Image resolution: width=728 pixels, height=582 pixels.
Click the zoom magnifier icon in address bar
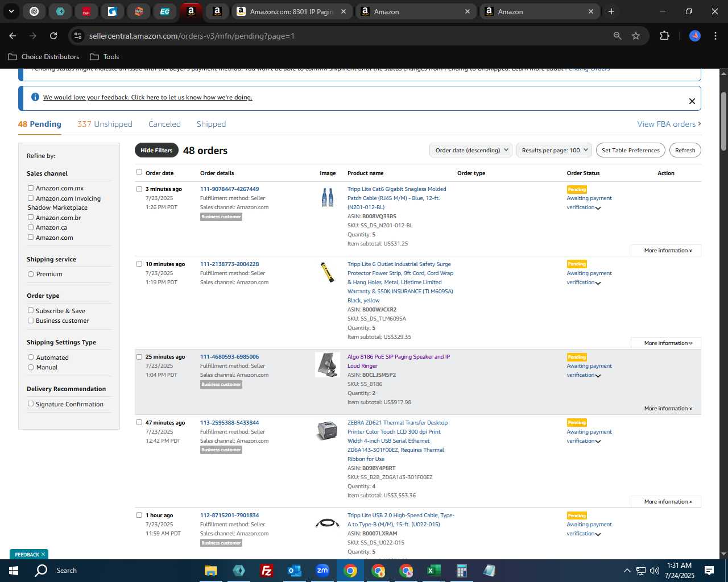pos(618,36)
